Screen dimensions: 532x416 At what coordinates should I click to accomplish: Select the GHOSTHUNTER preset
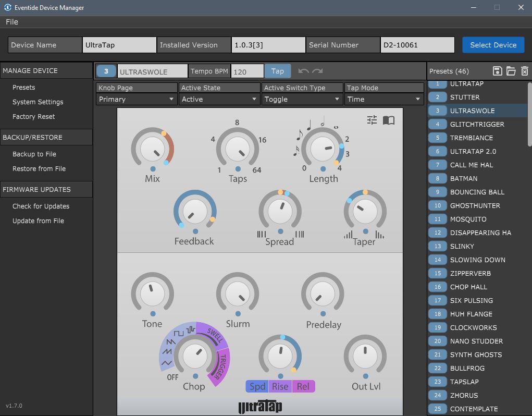(477, 205)
